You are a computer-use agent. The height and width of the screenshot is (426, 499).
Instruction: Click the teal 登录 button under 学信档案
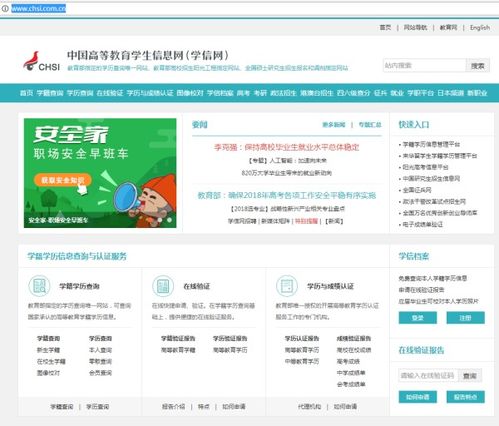[418, 318]
